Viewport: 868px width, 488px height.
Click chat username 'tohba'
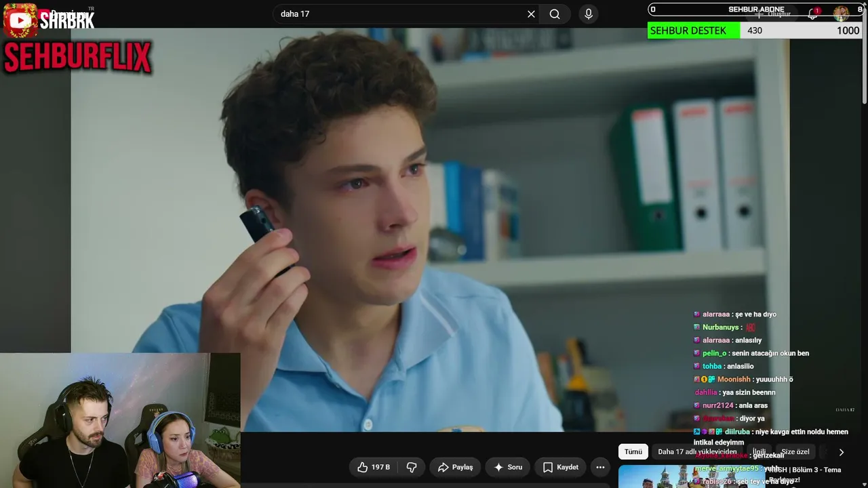pyautogui.click(x=712, y=367)
